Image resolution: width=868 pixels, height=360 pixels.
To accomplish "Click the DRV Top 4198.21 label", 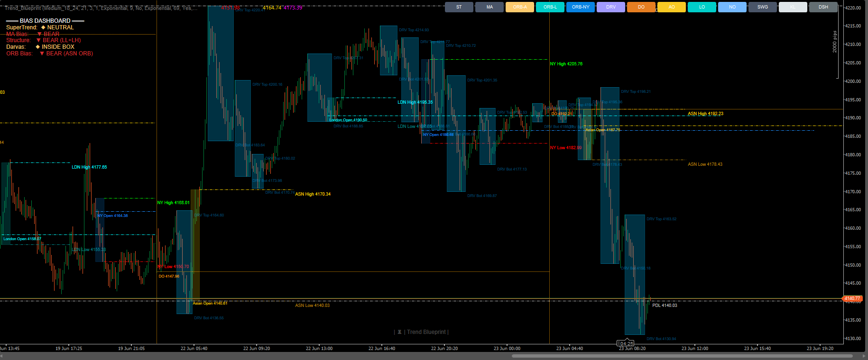I will (x=636, y=92).
